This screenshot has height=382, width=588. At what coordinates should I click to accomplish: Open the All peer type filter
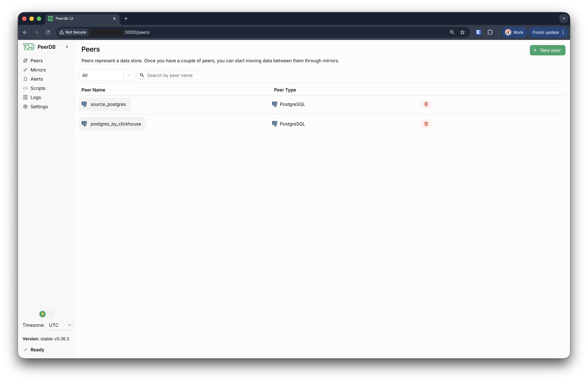click(x=106, y=75)
